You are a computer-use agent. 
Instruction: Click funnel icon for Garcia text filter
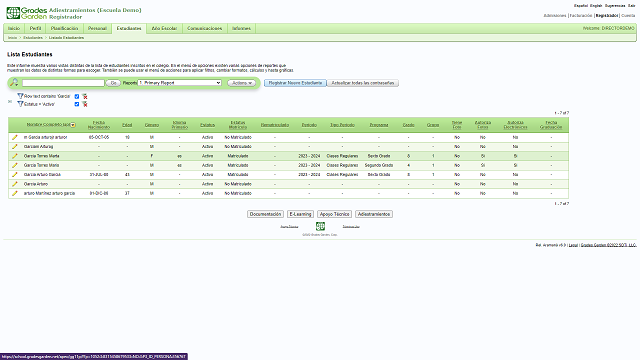20,96
